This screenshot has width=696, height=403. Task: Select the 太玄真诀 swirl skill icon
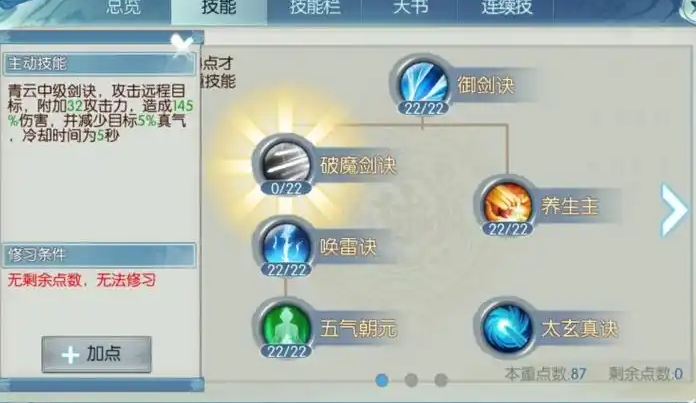[x=507, y=328]
